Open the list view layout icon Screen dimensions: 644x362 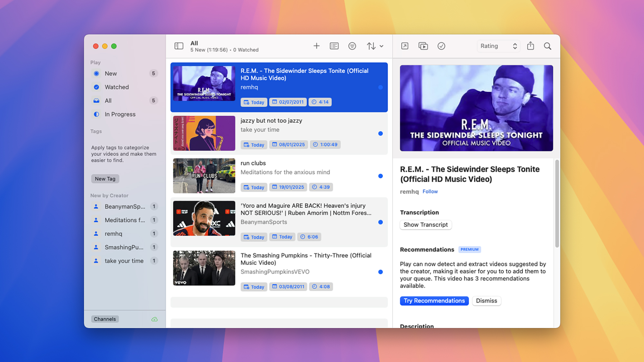334,46
